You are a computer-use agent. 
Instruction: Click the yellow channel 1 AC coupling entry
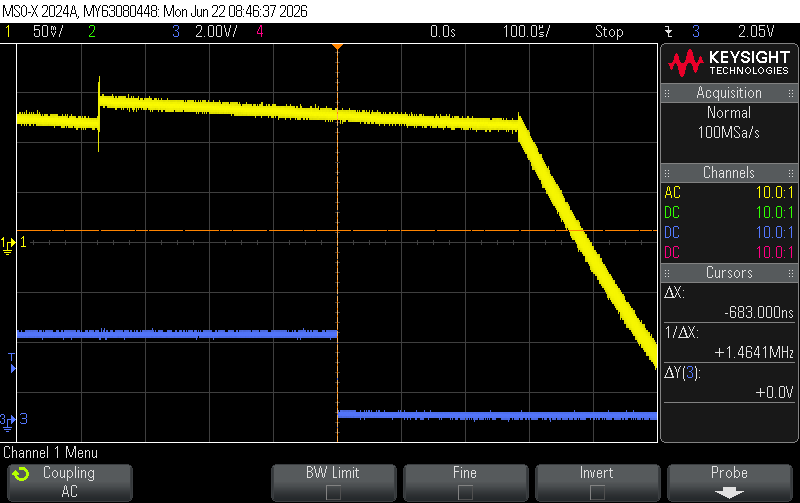(672, 193)
